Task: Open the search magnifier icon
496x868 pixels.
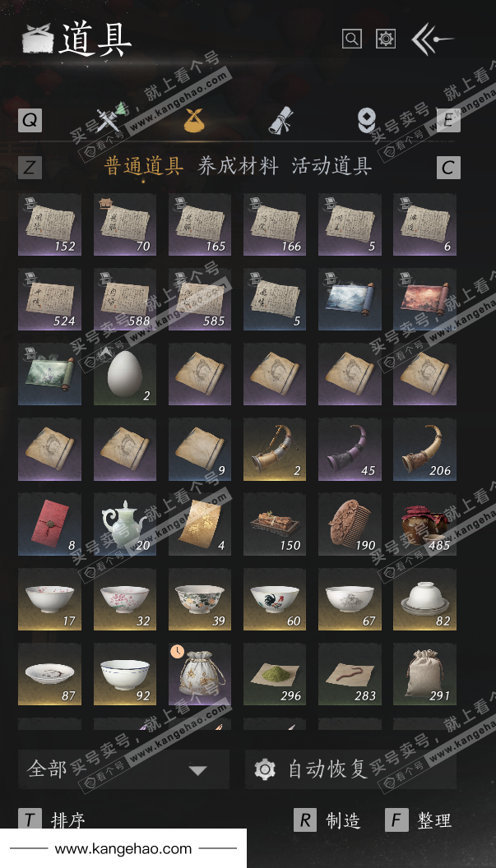Action: click(352, 39)
